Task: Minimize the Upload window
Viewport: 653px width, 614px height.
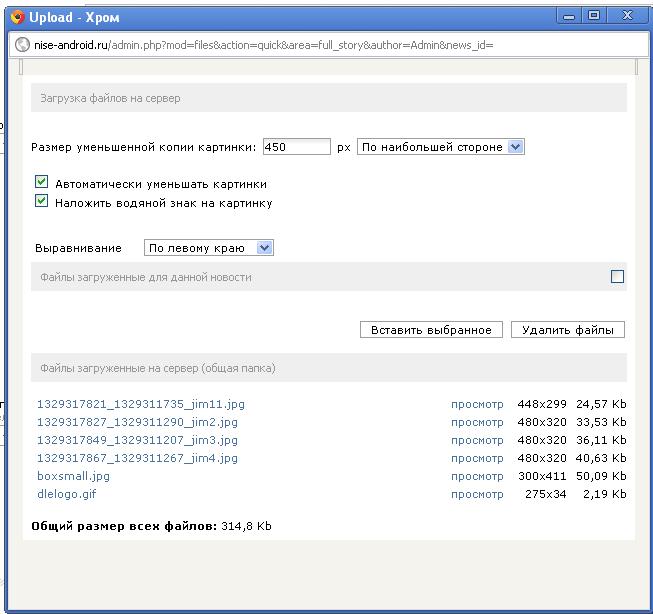Action: [x=571, y=16]
